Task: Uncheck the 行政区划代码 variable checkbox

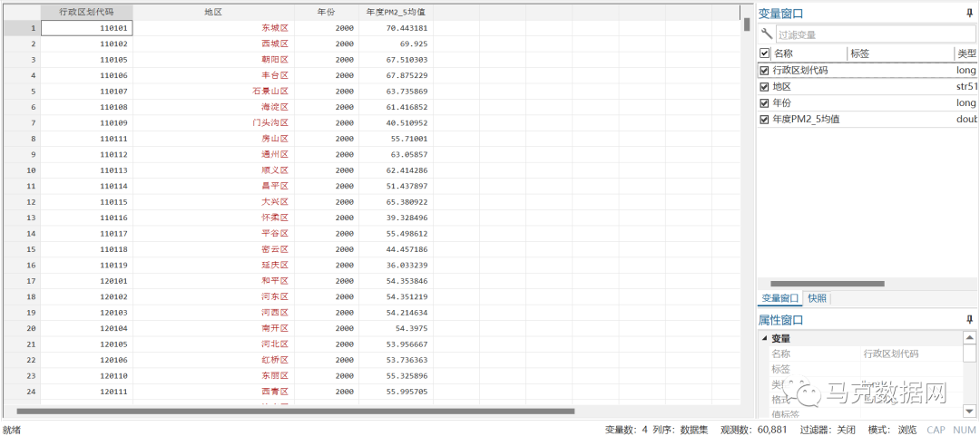Action: click(x=764, y=71)
